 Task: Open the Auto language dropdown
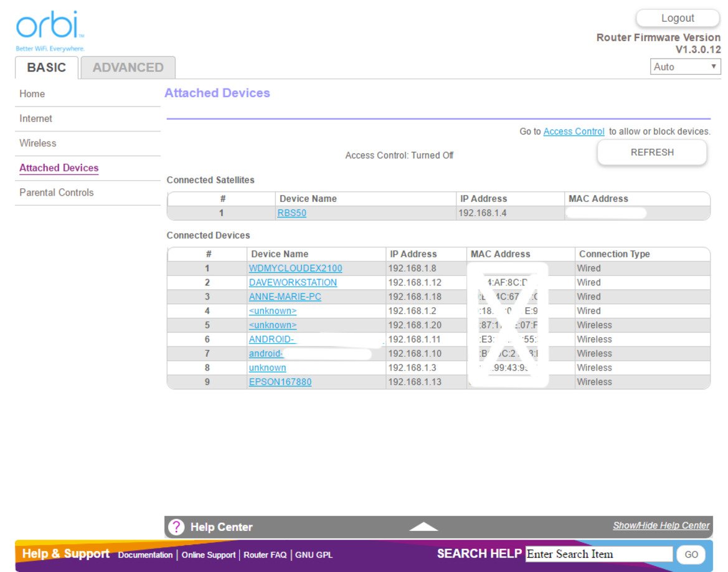685,67
